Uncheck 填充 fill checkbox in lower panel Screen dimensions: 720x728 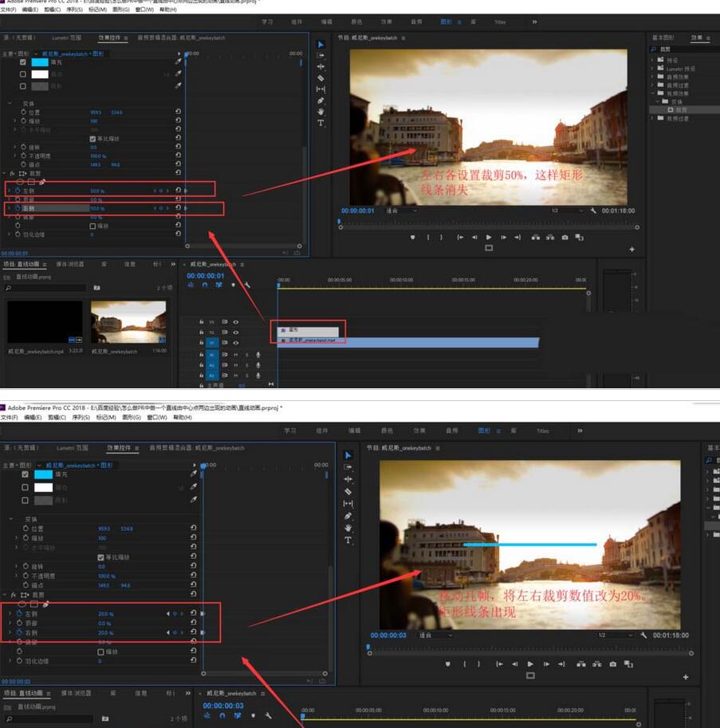coord(25,474)
